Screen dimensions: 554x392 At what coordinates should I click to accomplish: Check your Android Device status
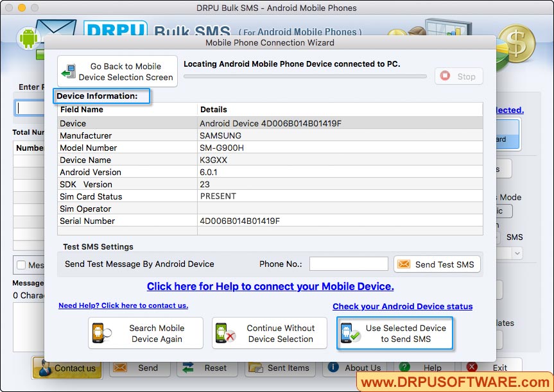click(x=403, y=307)
